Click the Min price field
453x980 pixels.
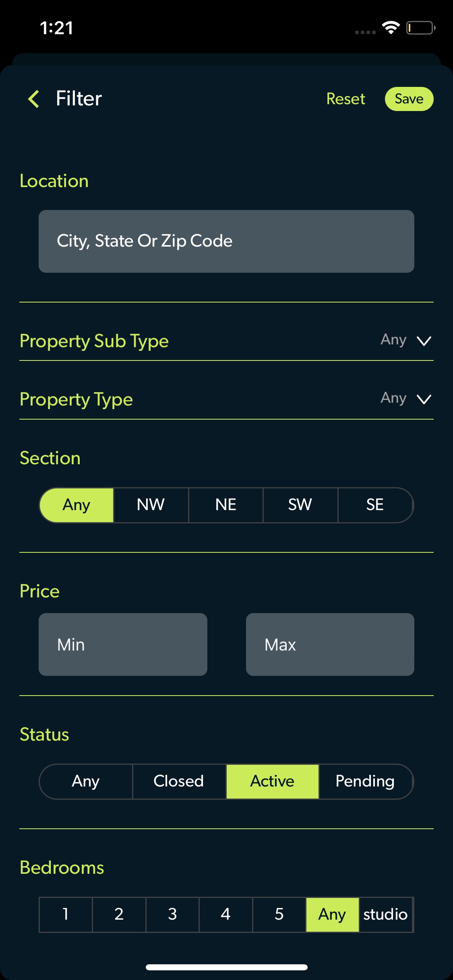click(123, 644)
